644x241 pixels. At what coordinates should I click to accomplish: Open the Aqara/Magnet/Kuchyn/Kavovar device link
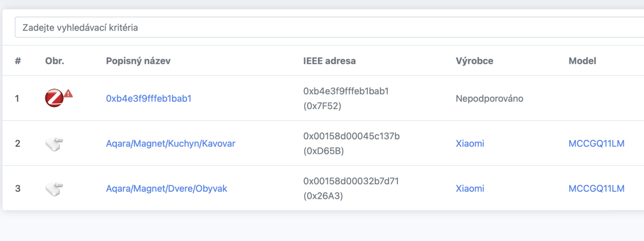point(171,143)
